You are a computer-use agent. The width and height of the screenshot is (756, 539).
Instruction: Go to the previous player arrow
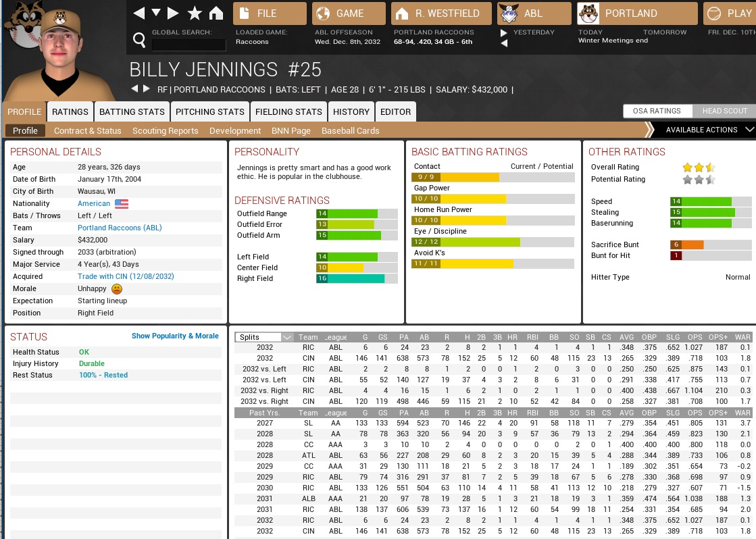(134, 89)
